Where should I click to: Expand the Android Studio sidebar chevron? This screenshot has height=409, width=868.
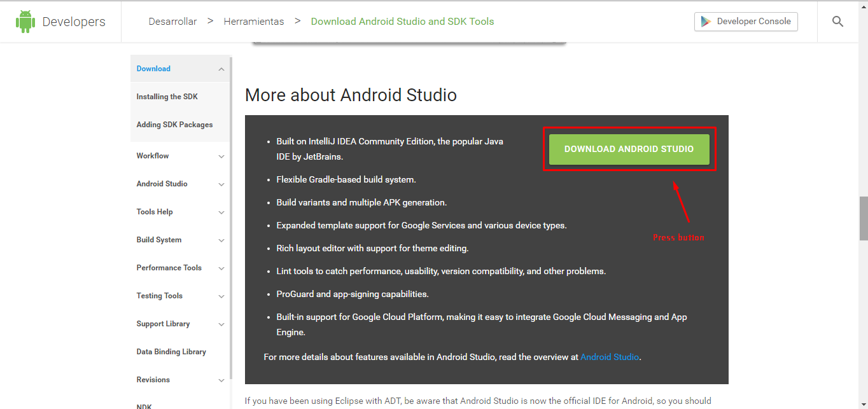click(221, 184)
